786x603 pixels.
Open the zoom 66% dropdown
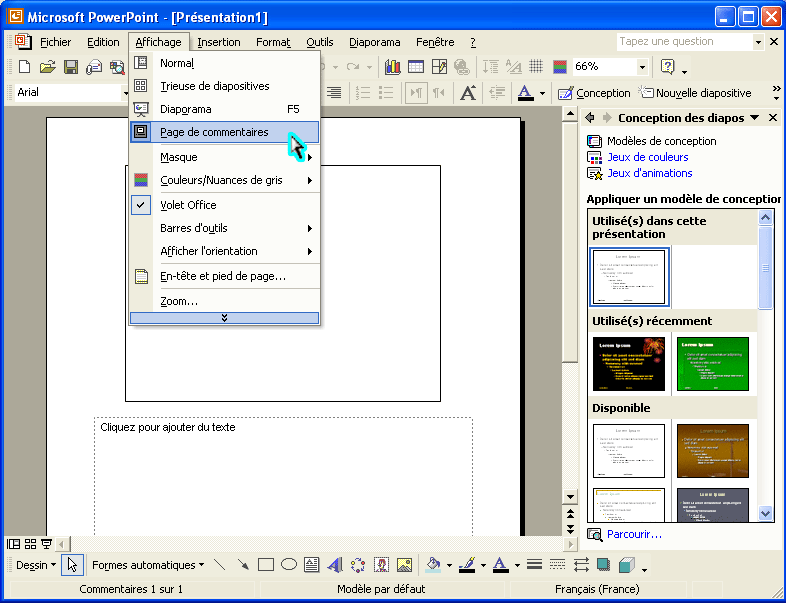[x=642, y=67]
